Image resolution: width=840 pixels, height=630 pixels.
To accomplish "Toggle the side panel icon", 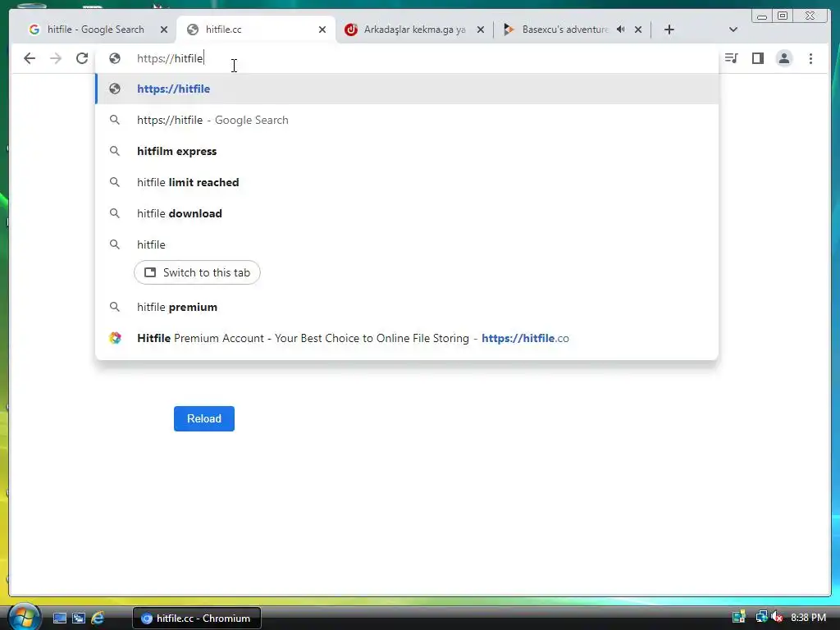I will 757,58.
